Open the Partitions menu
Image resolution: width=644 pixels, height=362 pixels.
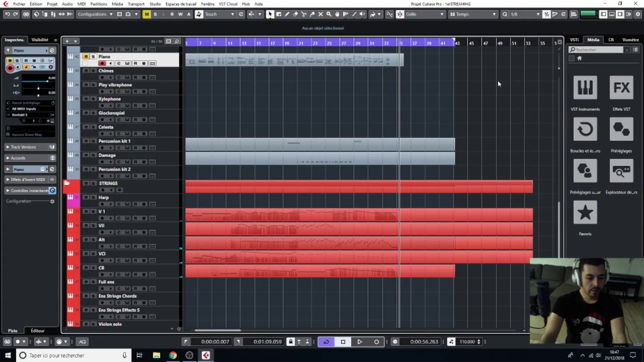click(x=99, y=4)
